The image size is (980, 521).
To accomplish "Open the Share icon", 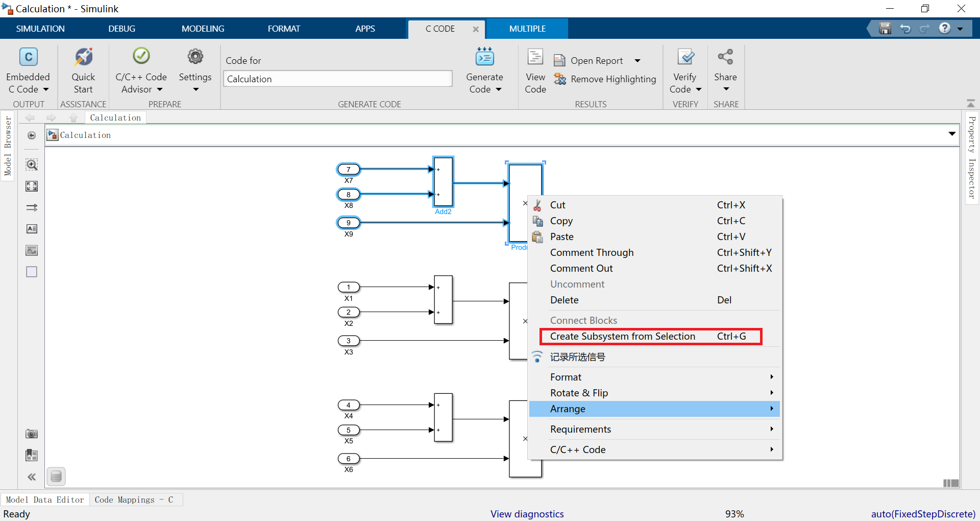I will pyautogui.click(x=725, y=57).
